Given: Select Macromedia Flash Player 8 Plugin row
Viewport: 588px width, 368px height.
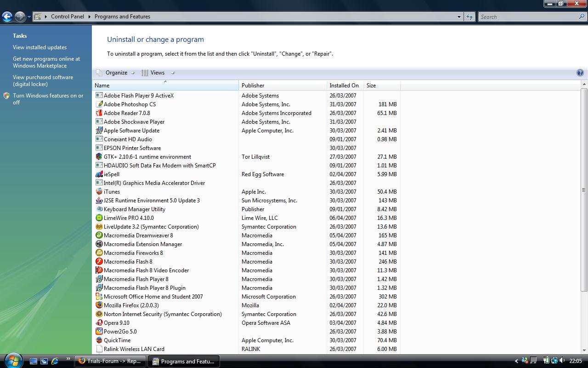Looking at the screenshot, I should (x=246, y=288).
